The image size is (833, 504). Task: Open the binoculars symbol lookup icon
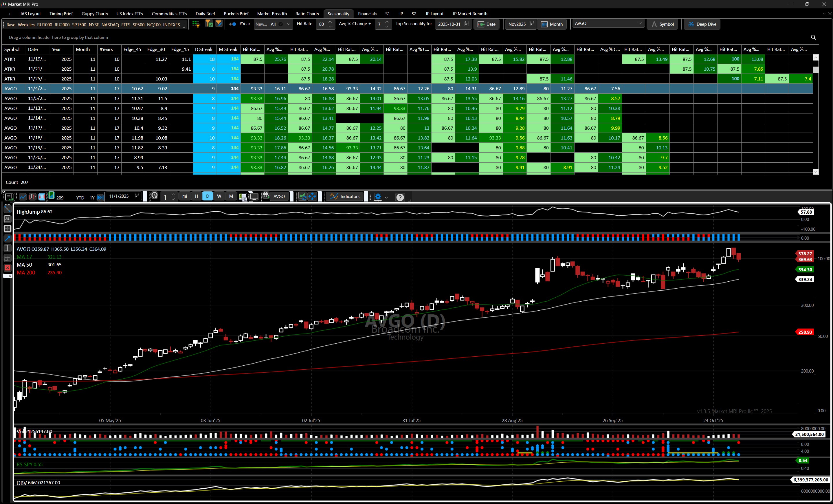coord(266,196)
